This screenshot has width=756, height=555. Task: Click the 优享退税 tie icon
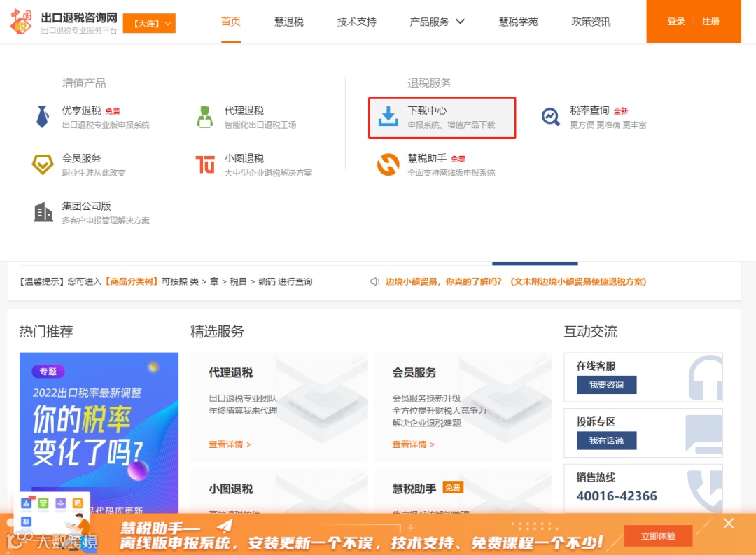[x=43, y=117]
